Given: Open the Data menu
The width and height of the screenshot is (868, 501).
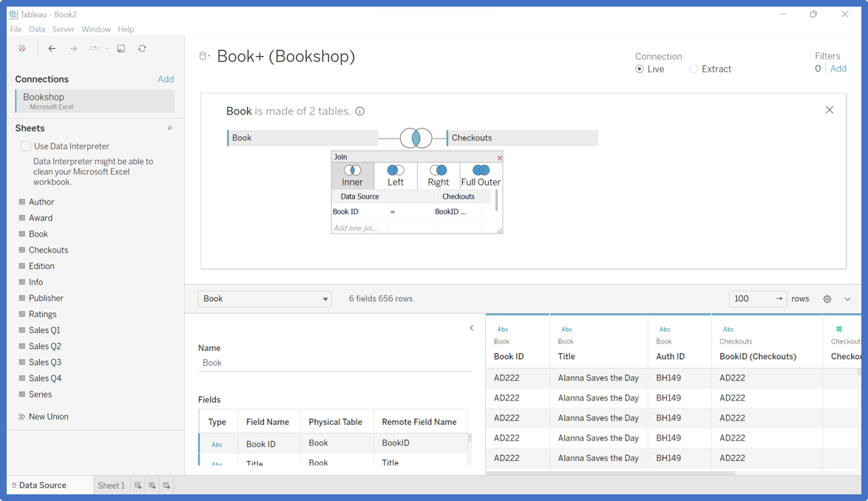Looking at the screenshot, I should 37,30.
